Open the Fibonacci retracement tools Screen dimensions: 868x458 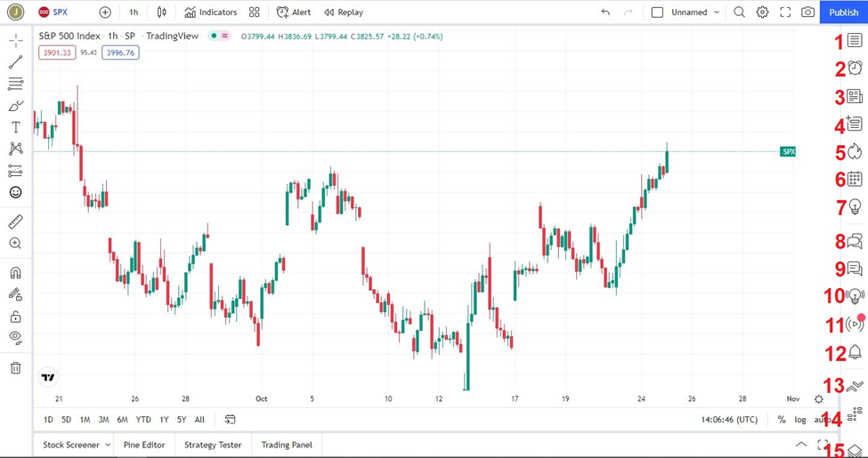point(15,84)
